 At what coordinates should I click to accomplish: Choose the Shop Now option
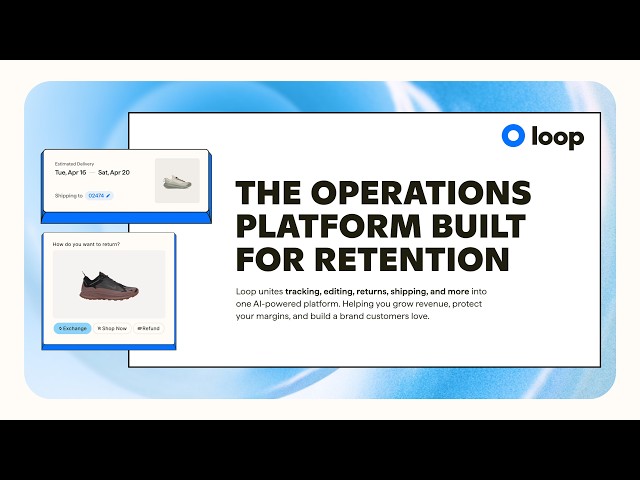[112, 328]
